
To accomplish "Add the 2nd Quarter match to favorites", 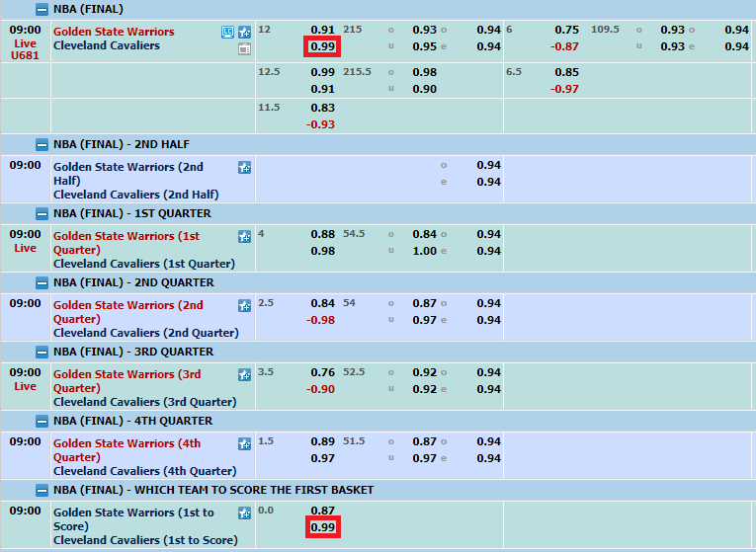I will coord(244,306).
